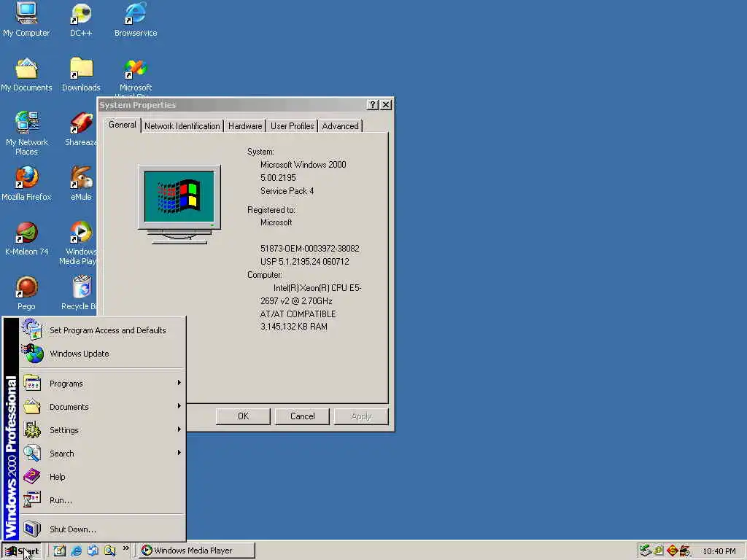Launch Mozilla Firefox from desktop
The image size is (747, 560).
(26, 183)
